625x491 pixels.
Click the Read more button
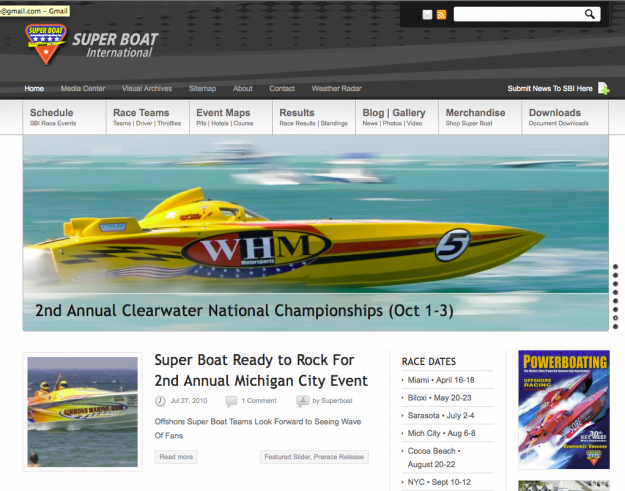pos(176,457)
